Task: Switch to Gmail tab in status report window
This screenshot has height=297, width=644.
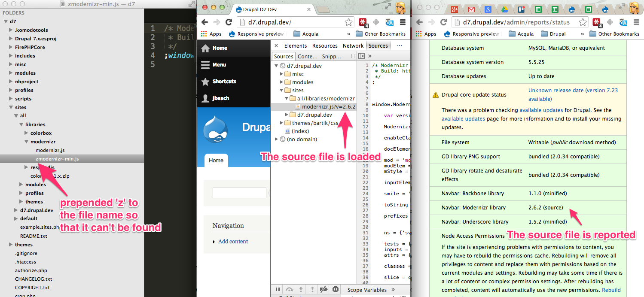Action: point(471,9)
